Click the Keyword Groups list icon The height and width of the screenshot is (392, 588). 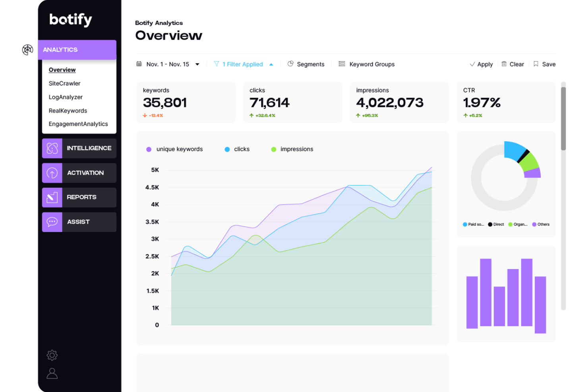click(x=342, y=64)
